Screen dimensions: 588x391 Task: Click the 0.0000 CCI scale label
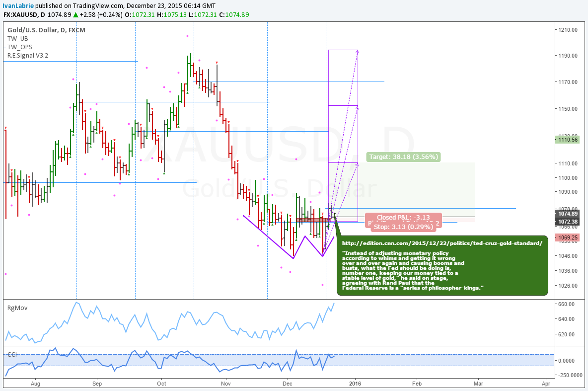coord(566,361)
